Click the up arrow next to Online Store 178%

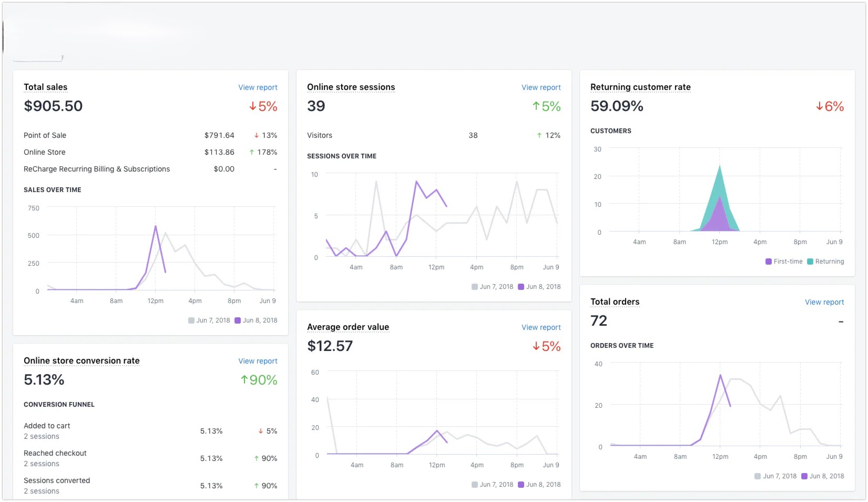[252, 153]
